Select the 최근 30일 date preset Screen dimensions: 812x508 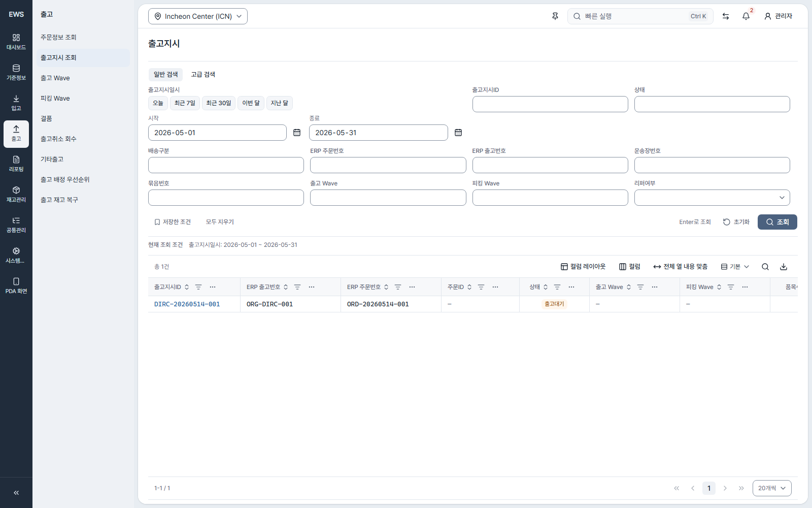(219, 103)
